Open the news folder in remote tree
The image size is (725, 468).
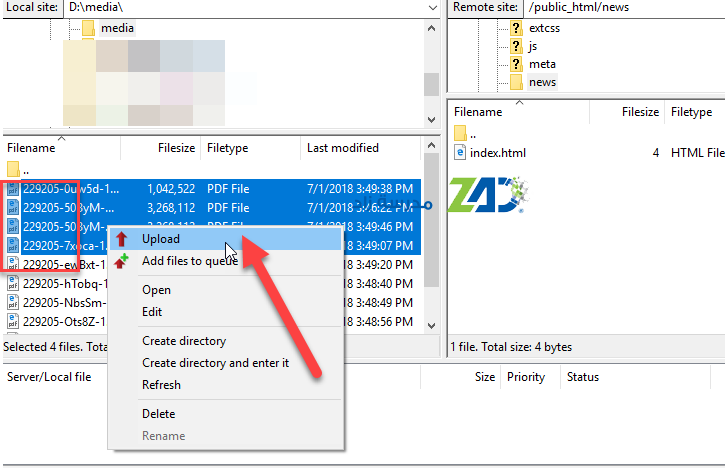[542, 82]
